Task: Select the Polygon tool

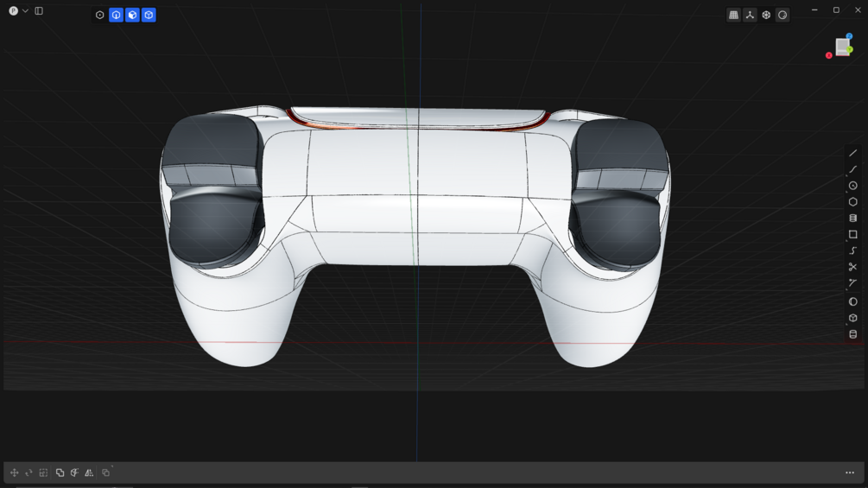Action: click(853, 202)
